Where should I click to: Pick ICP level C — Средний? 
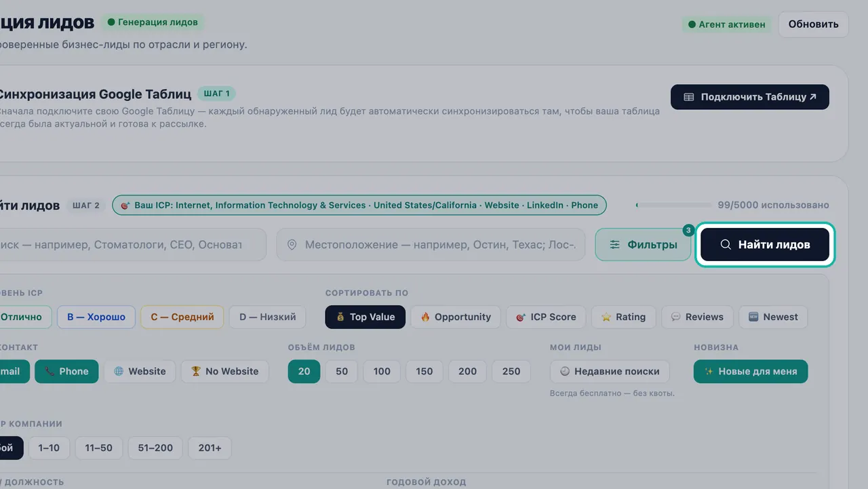pyautogui.click(x=182, y=317)
